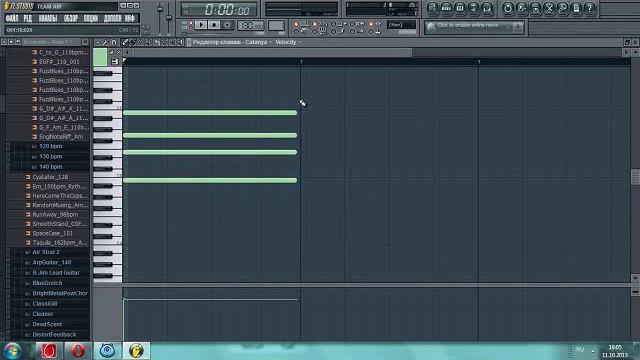Screen dimensions: 640x360
Task: Open the piano roll main menu arrow
Action: pos(98,42)
